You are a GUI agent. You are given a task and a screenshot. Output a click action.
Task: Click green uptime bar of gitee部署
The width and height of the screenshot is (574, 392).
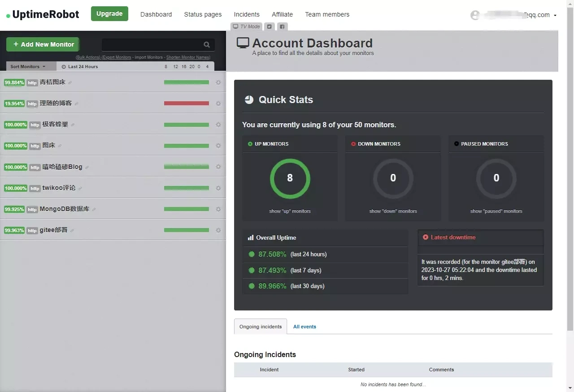click(x=187, y=230)
